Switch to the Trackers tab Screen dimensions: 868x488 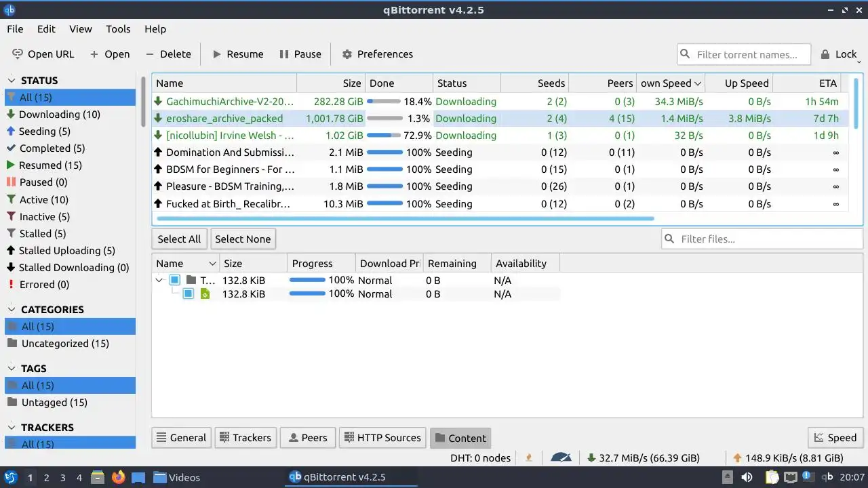(245, 438)
